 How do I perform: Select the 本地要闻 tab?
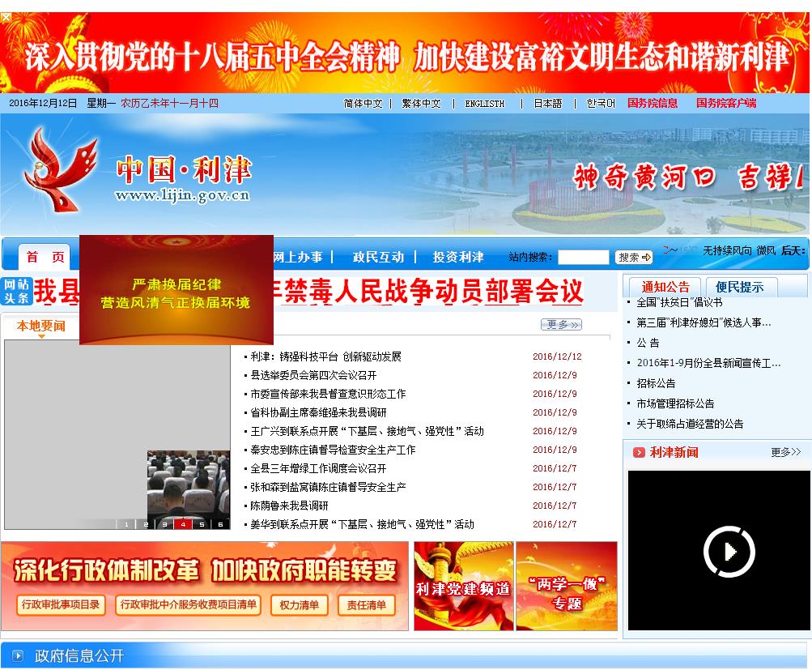point(41,326)
